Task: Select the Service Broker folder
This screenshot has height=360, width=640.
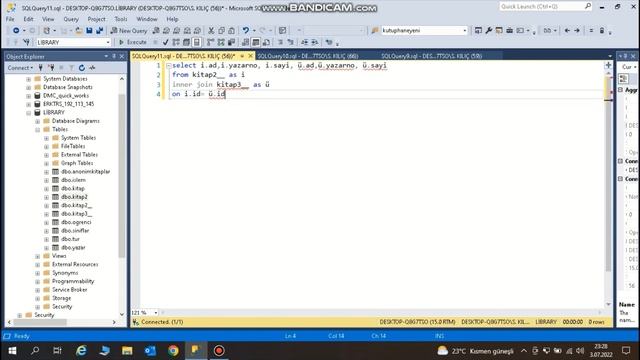Action: [69, 290]
